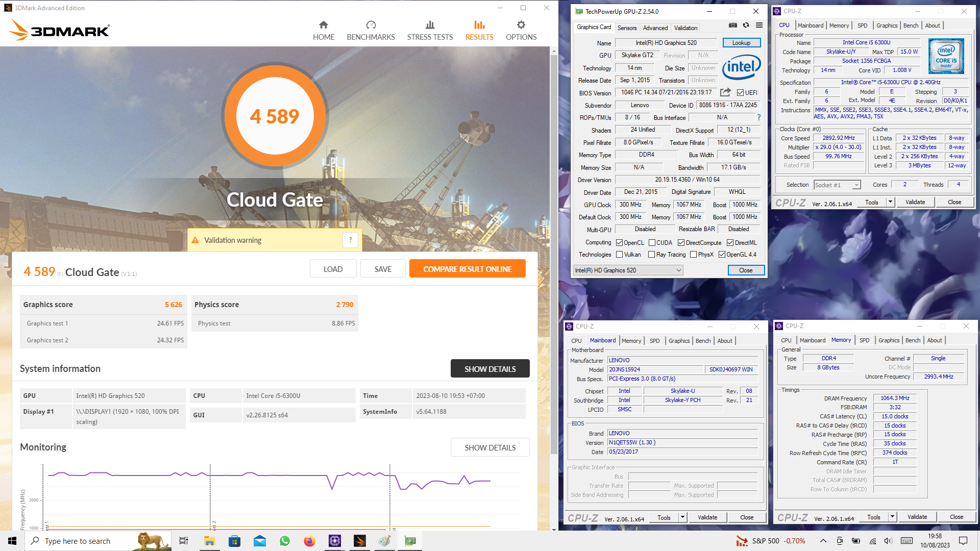Click the Windows search box
This screenshot has width=980, height=551.
(x=99, y=541)
